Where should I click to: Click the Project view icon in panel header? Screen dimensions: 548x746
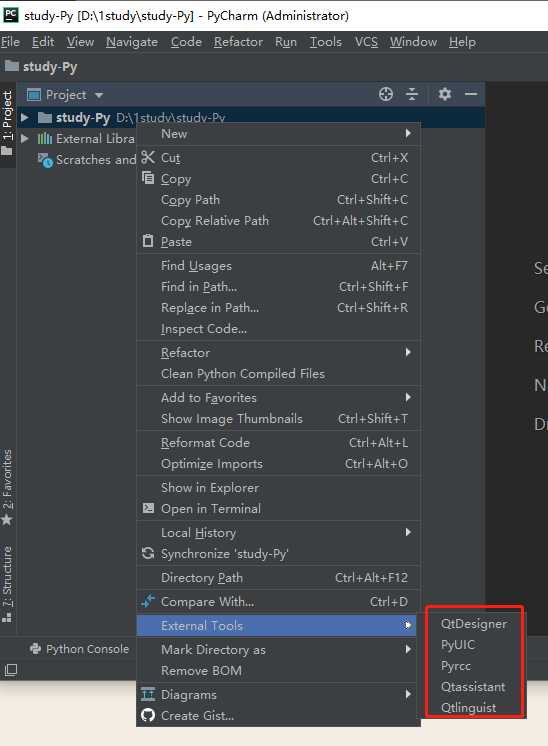click(34, 95)
